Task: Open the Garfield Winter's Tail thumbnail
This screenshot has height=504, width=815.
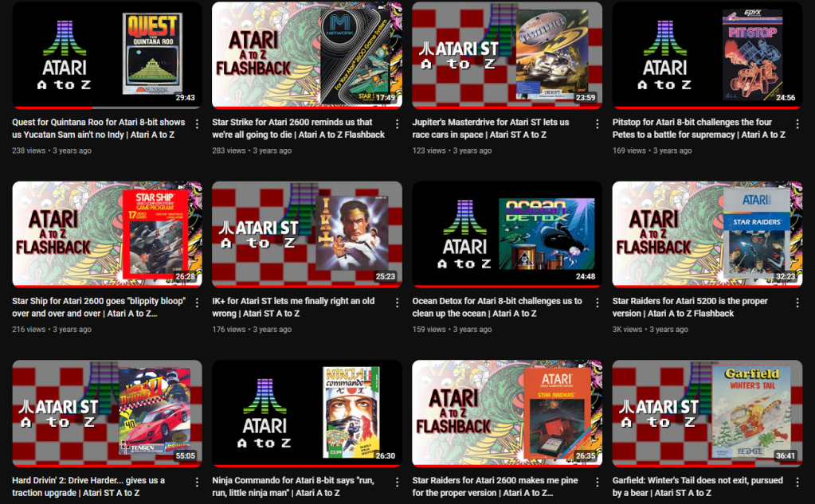Action: 707,412
